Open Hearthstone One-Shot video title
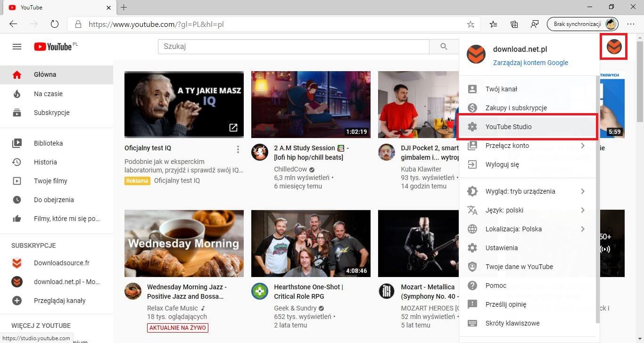This screenshot has width=644, height=343. pos(309,292)
